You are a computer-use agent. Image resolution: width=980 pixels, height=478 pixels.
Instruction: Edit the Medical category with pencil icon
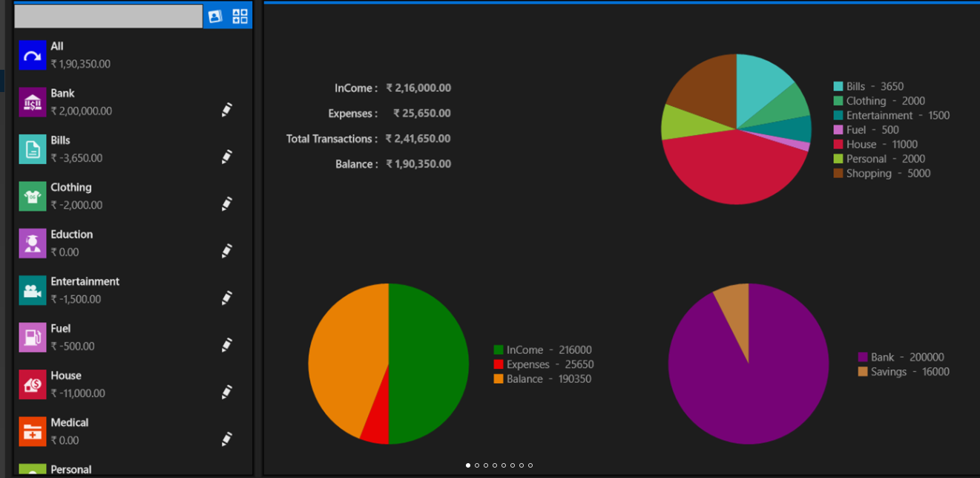click(x=227, y=439)
